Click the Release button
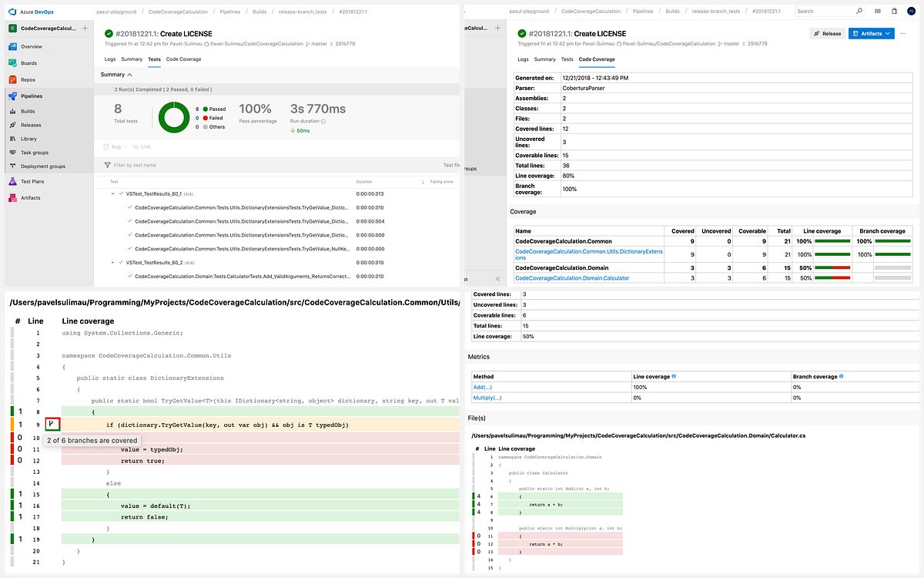924x578 pixels. point(827,33)
